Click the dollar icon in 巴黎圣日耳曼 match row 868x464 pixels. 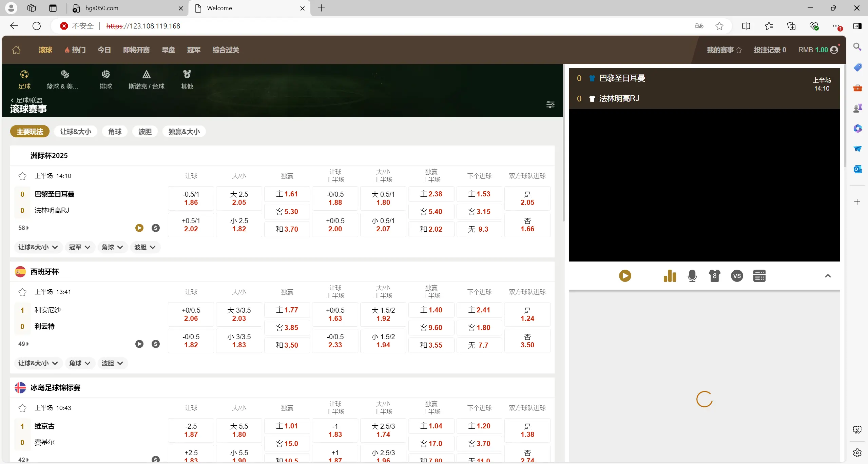coord(156,228)
